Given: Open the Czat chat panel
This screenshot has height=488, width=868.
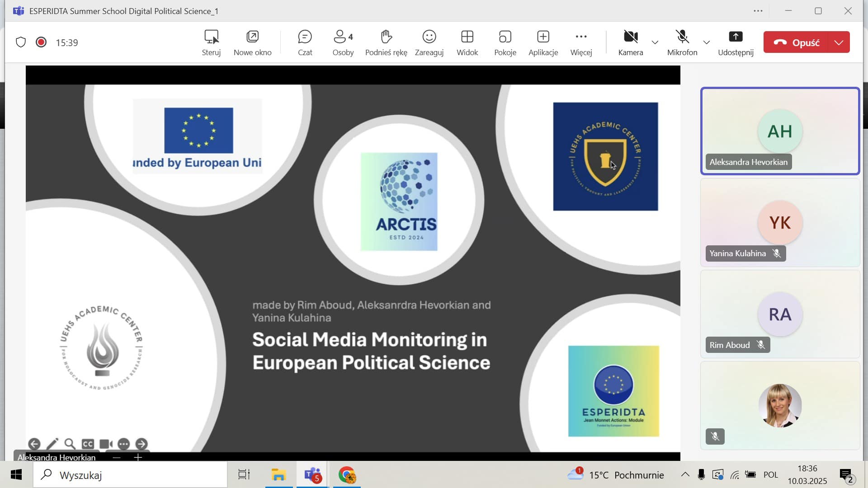Looking at the screenshot, I should pyautogui.click(x=305, y=43).
